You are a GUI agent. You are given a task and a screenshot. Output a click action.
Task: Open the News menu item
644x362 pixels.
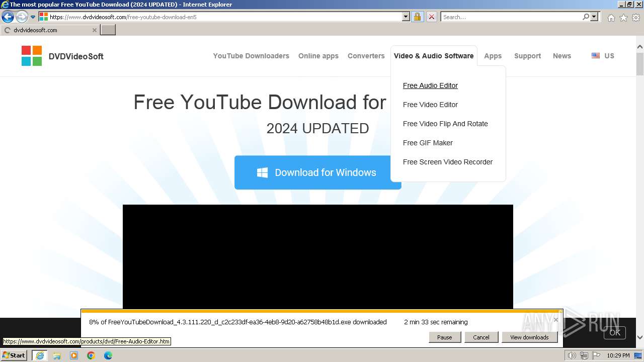click(x=562, y=56)
